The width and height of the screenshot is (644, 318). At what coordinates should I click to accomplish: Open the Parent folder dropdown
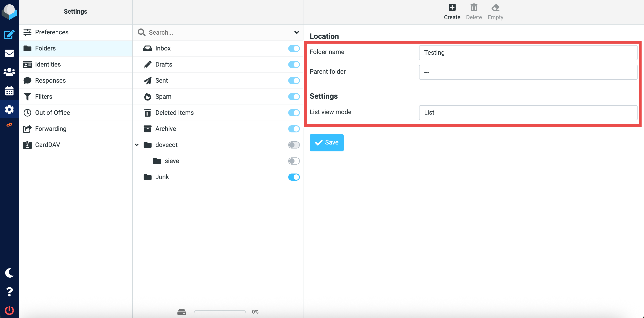528,72
